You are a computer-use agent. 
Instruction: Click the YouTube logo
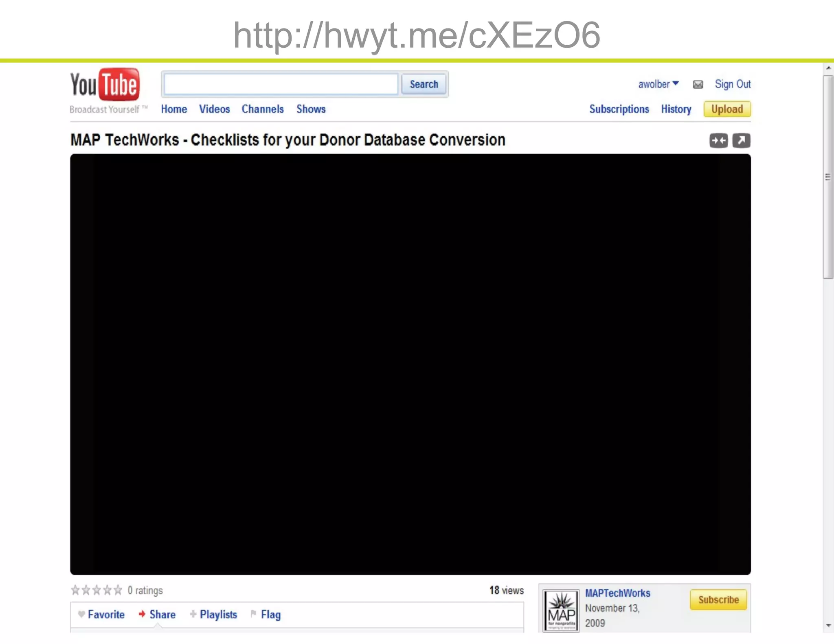[x=105, y=85]
